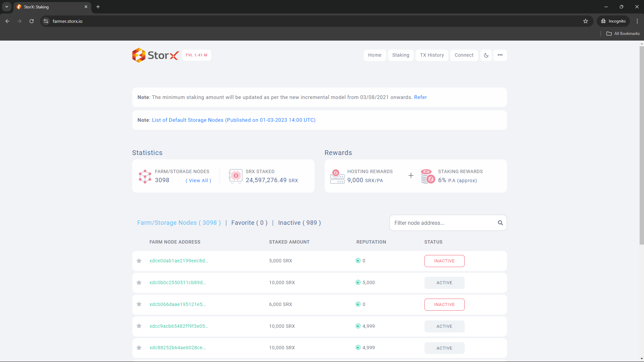Toggle dark mode moon icon
The width and height of the screenshot is (644, 362).
tap(486, 55)
